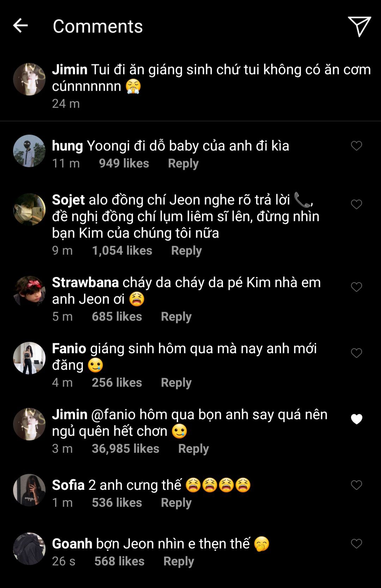381x588 pixels.
Task: Open Sojet's profile avatar
Action: pyautogui.click(x=29, y=209)
